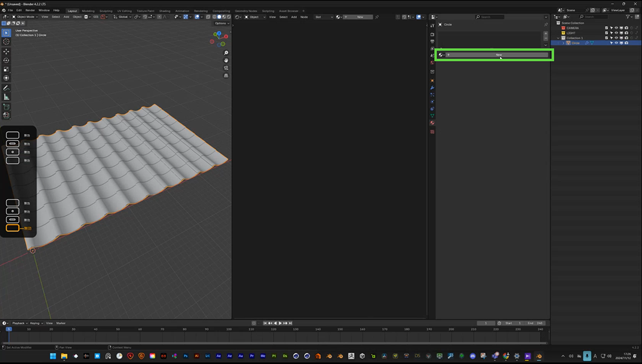This screenshot has height=364, width=642.
Task: Select the Annotate tool
Action: [6, 88]
